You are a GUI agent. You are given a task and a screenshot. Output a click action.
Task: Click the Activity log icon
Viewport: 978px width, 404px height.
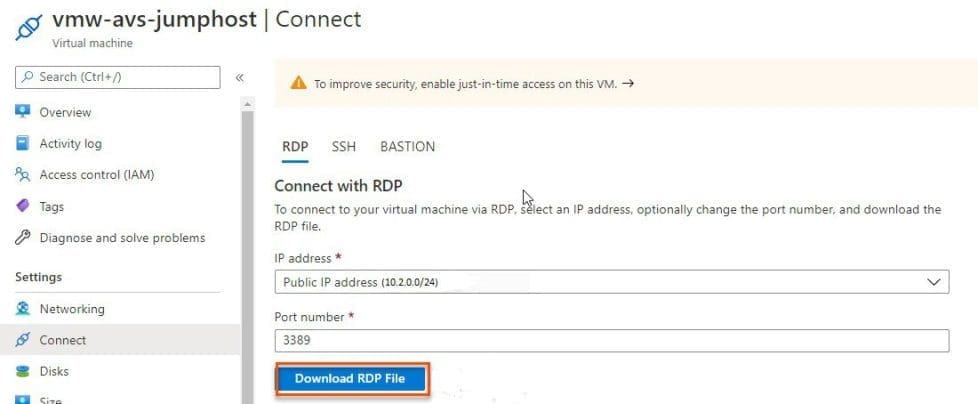pos(23,143)
